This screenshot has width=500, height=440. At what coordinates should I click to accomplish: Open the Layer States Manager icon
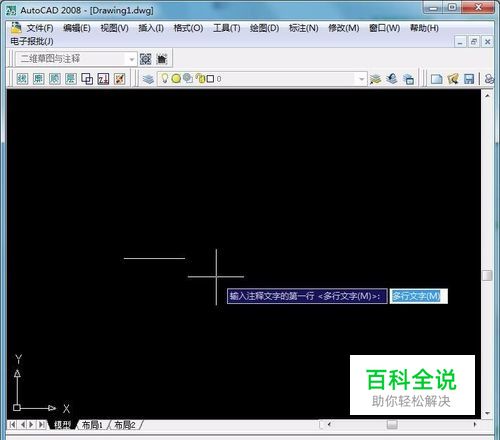408,79
